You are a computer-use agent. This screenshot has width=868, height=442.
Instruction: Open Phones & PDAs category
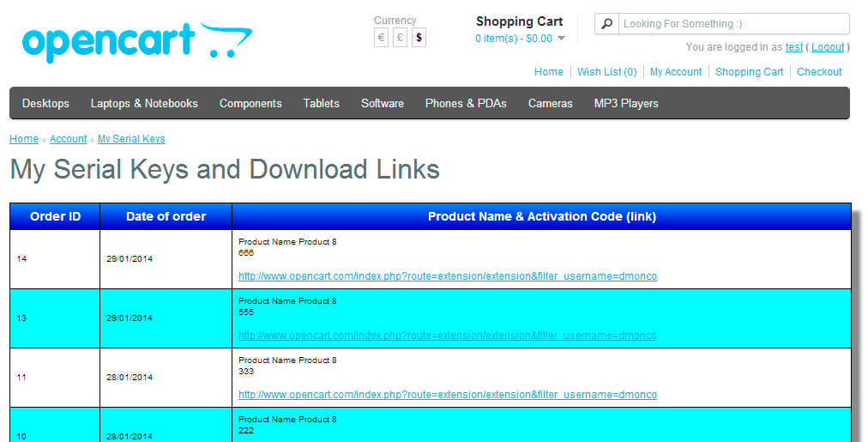click(466, 104)
